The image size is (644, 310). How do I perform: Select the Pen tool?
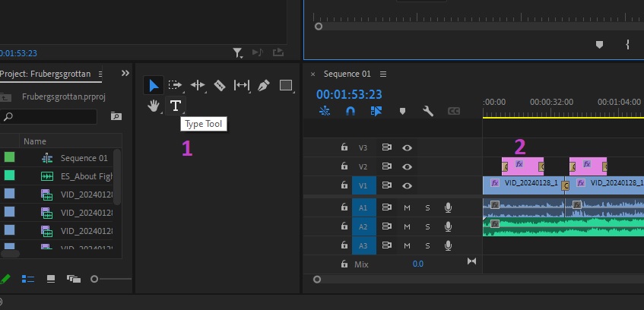point(263,85)
